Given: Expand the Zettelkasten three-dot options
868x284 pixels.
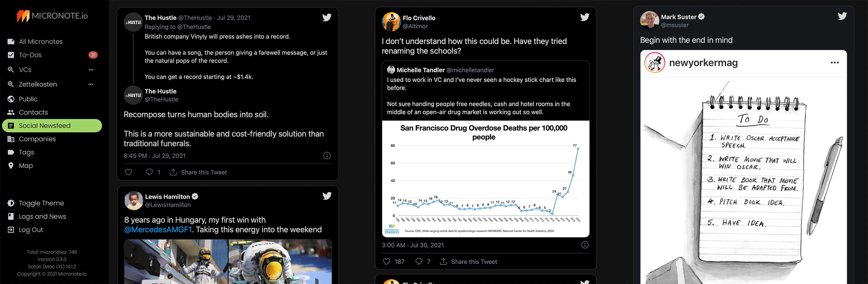Looking at the screenshot, I should click(91, 85).
